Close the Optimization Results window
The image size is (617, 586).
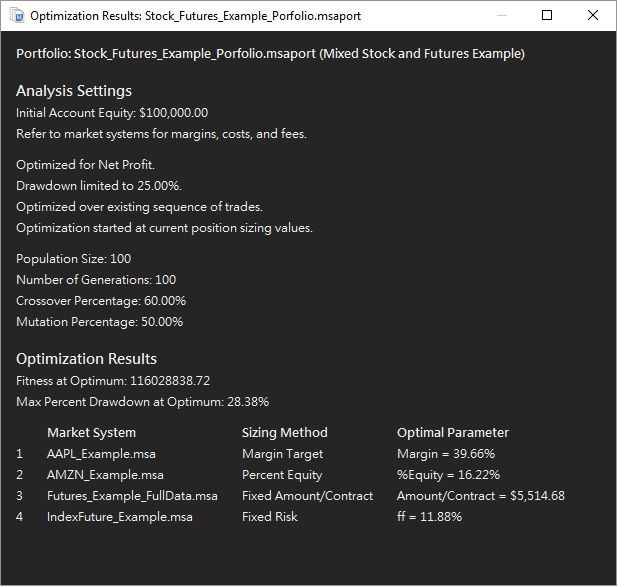pyautogui.click(x=593, y=16)
